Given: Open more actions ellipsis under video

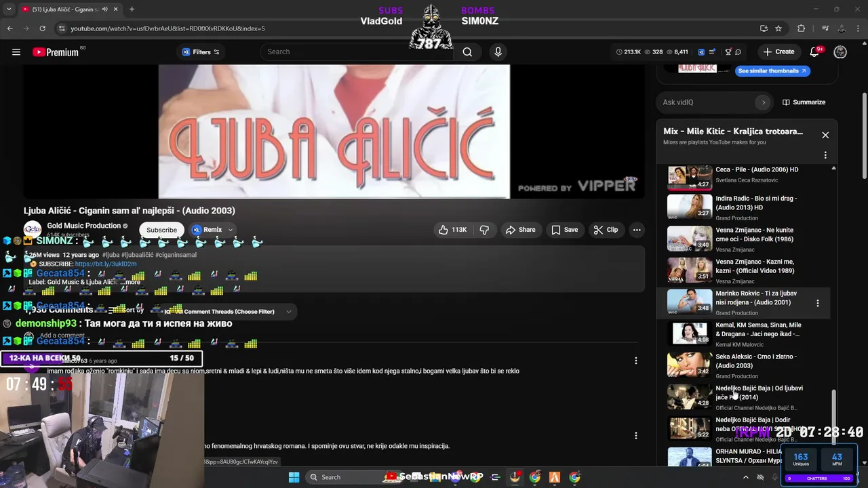Looking at the screenshot, I should 637,230.
